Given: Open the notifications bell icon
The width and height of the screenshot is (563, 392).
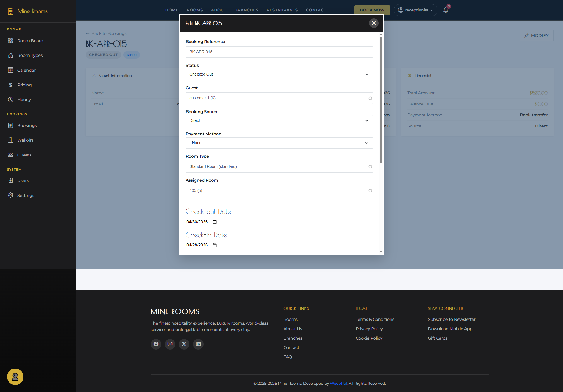Looking at the screenshot, I should (x=446, y=10).
